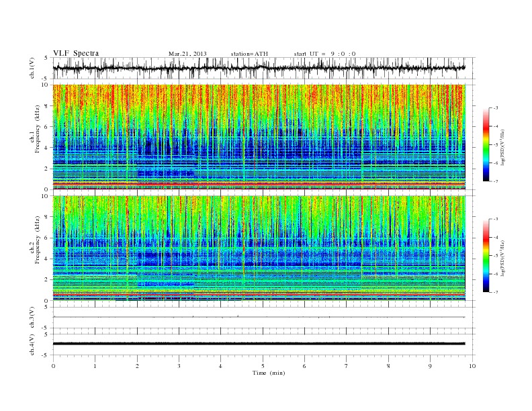Viewport: 532px width, 411px height.
Task: Click the "ch.1(V)" waveform axis label
Action: click(32, 67)
